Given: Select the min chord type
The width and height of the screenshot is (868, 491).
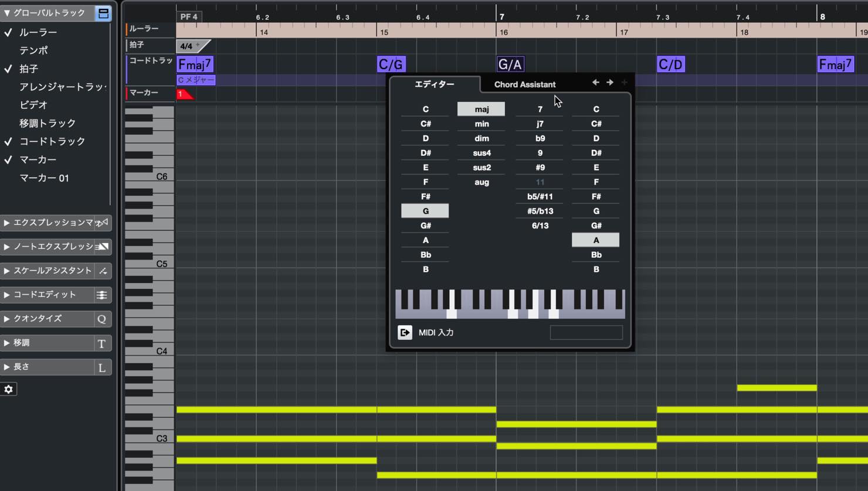Looking at the screenshot, I should point(482,124).
